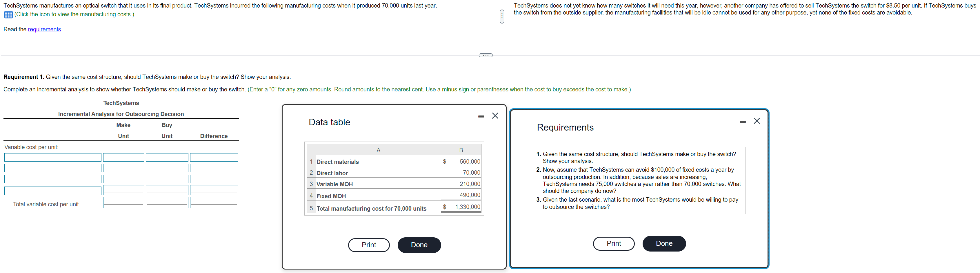
Task: Click the total variable cost Buy Unit field
Action: click(167, 202)
